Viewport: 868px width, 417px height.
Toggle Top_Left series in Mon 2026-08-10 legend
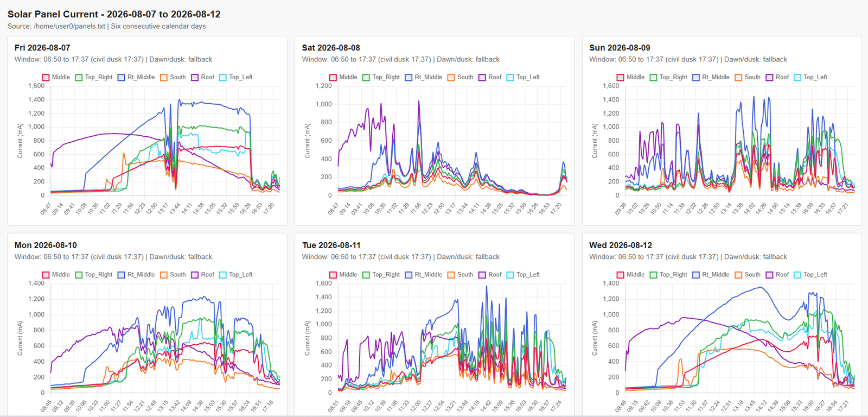pos(236,275)
